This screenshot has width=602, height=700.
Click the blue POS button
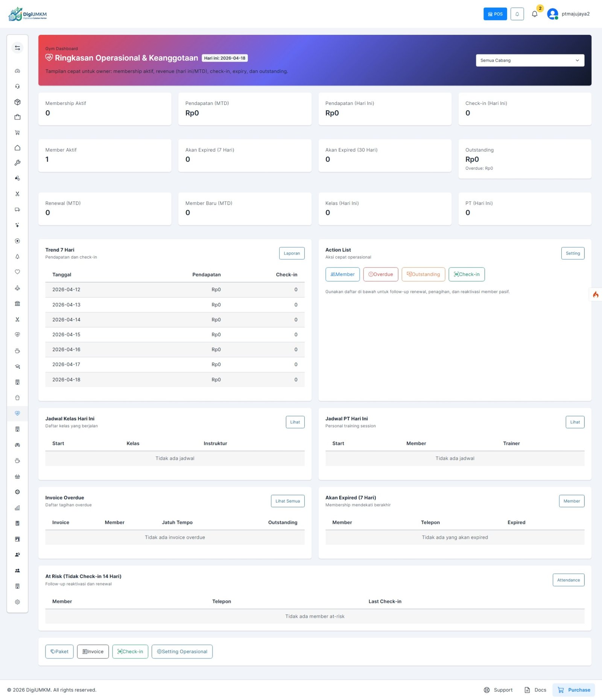(x=495, y=14)
